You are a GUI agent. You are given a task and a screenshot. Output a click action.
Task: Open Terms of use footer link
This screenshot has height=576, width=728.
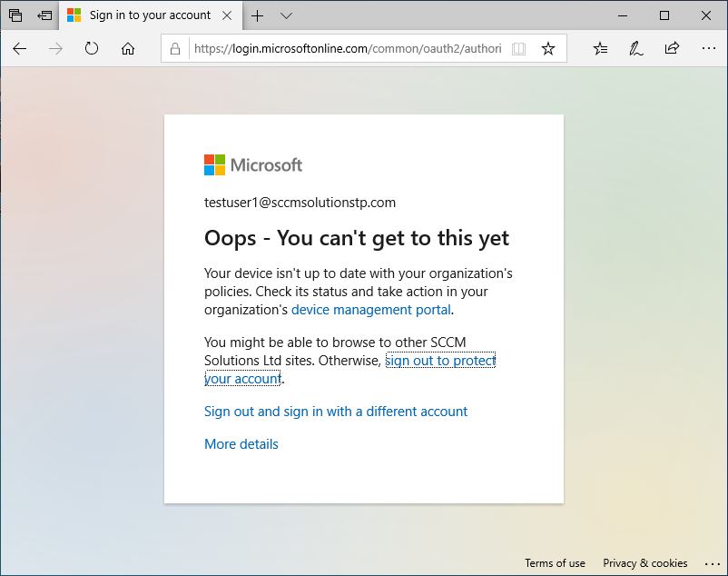(x=555, y=563)
